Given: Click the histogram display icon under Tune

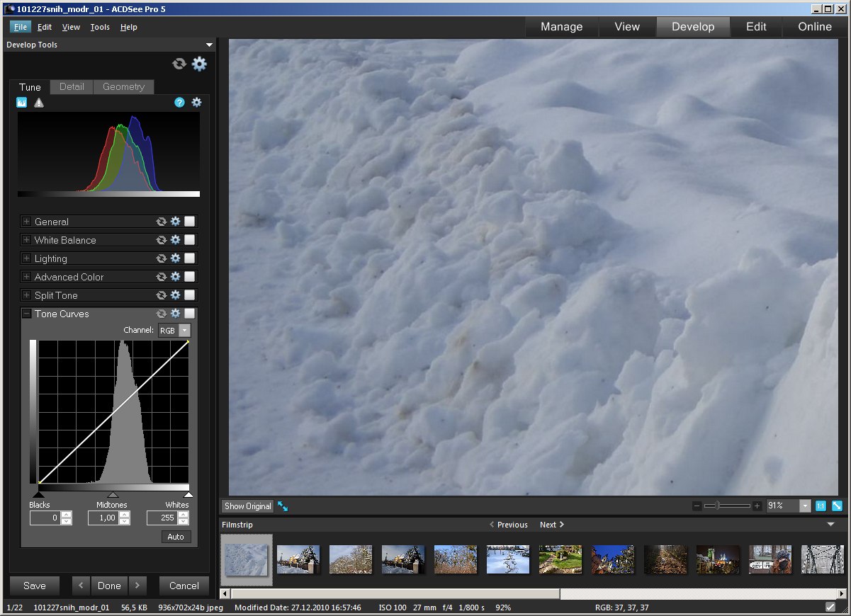Looking at the screenshot, I should point(21,103).
